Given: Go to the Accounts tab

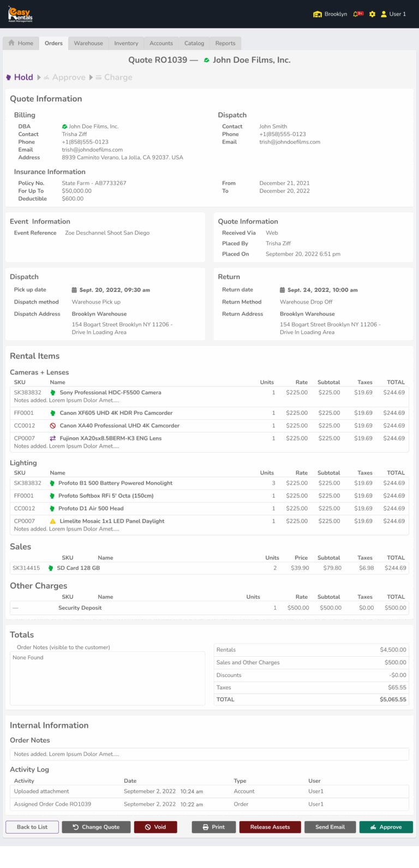Looking at the screenshot, I should [x=161, y=43].
